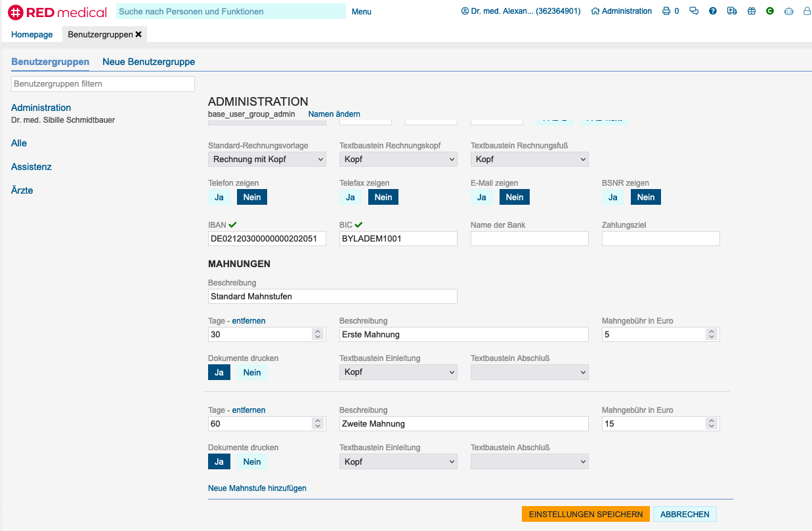Expand the Textbaustein Rechnungsfuß dropdown
The image size is (812, 531).
click(x=529, y=159)
